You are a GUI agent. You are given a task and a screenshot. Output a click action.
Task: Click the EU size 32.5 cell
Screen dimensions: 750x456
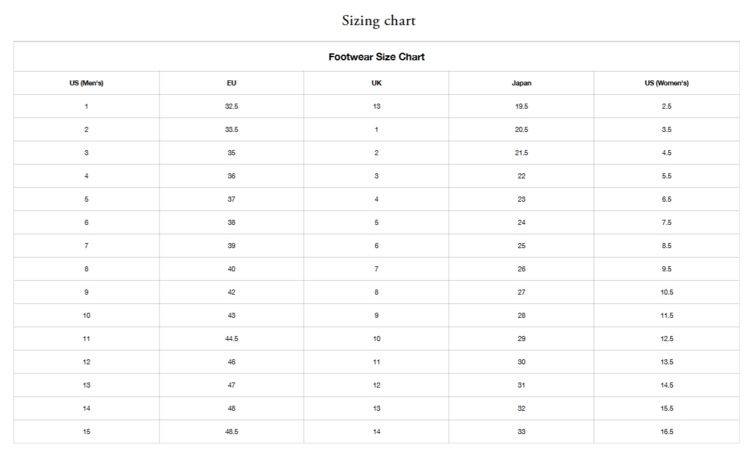pos(231,106)
